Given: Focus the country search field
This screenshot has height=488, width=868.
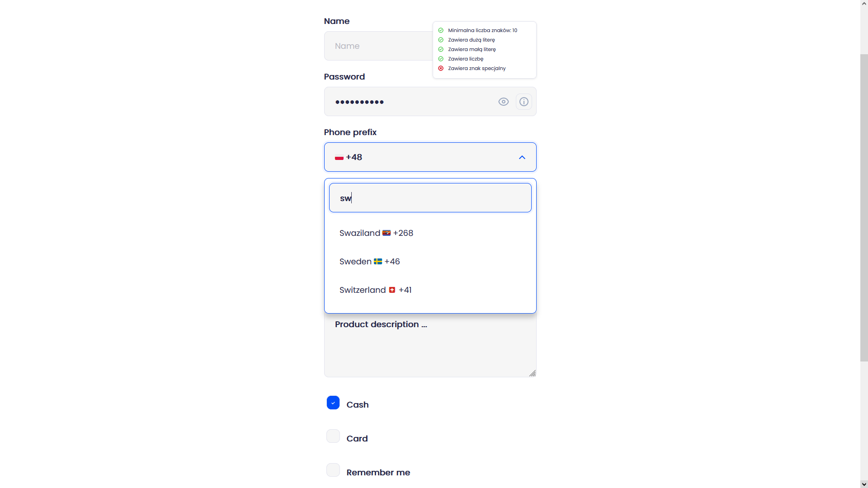Looking at the screenshot, I should 430,198.
